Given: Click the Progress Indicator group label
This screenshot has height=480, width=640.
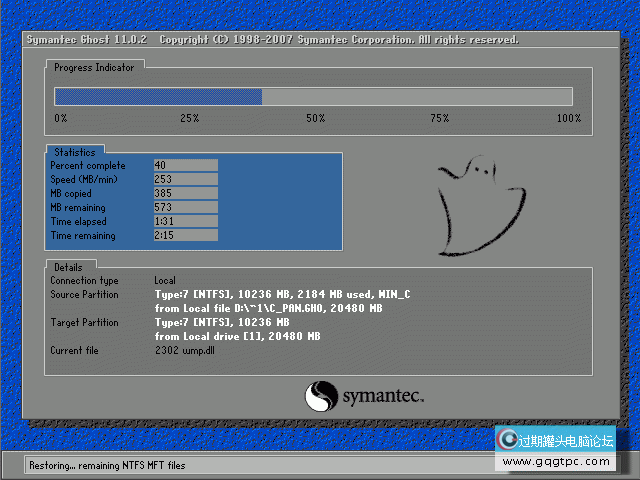Looking at the screenshot, I should tap(94, 67).
